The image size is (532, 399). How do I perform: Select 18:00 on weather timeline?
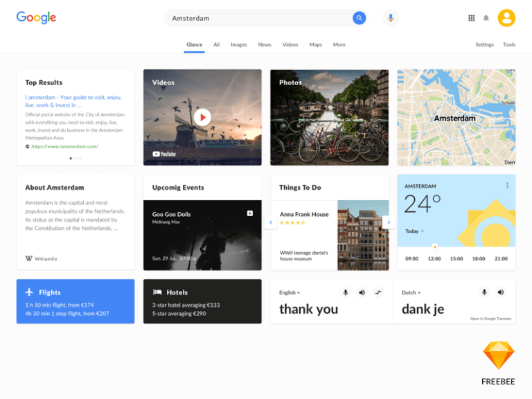click(479, 258)
